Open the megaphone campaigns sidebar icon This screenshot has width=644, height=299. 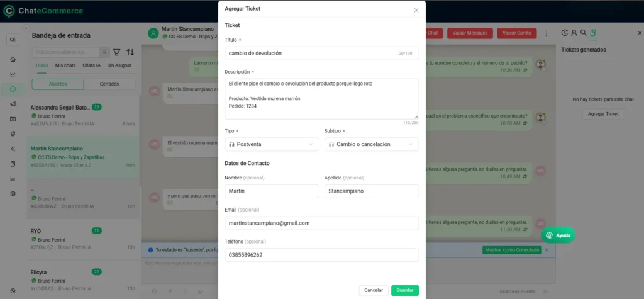tap(13, 104)
